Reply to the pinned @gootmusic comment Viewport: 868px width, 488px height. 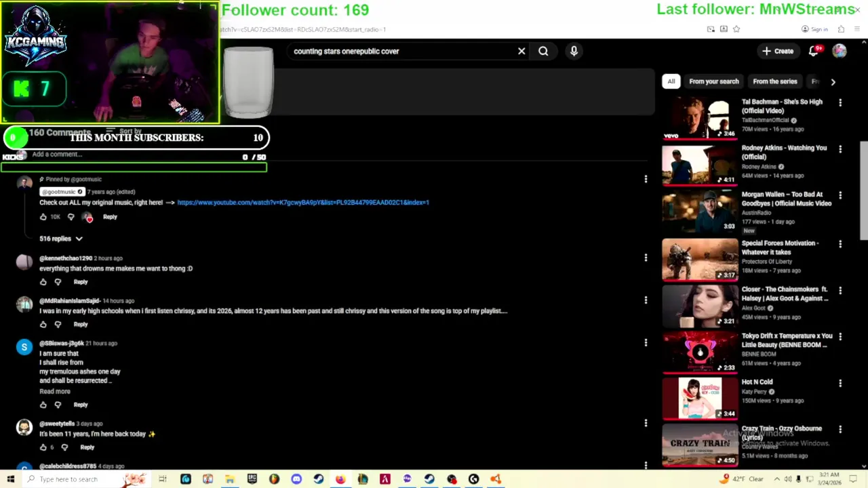pos(110,217)
